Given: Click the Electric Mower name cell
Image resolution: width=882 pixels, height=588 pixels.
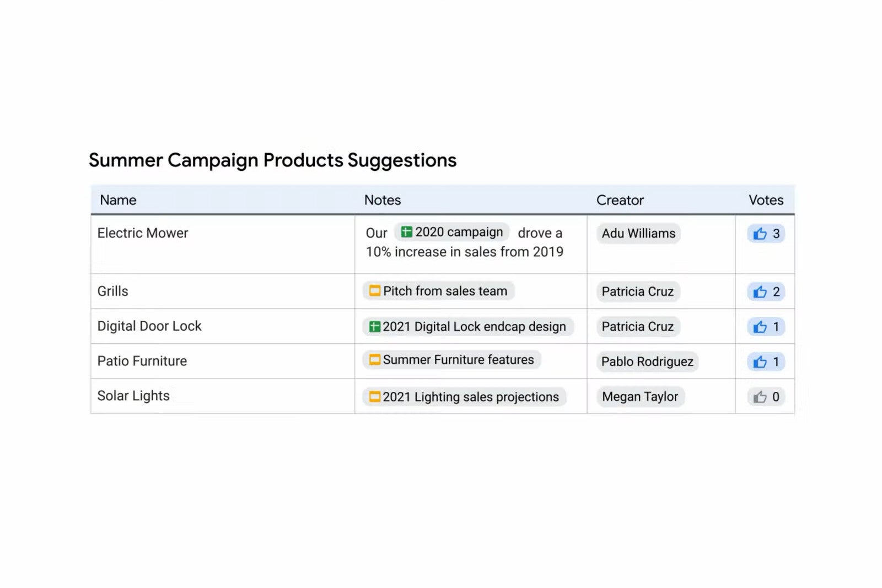Looking at the screenshot, I should click(223, 244).
